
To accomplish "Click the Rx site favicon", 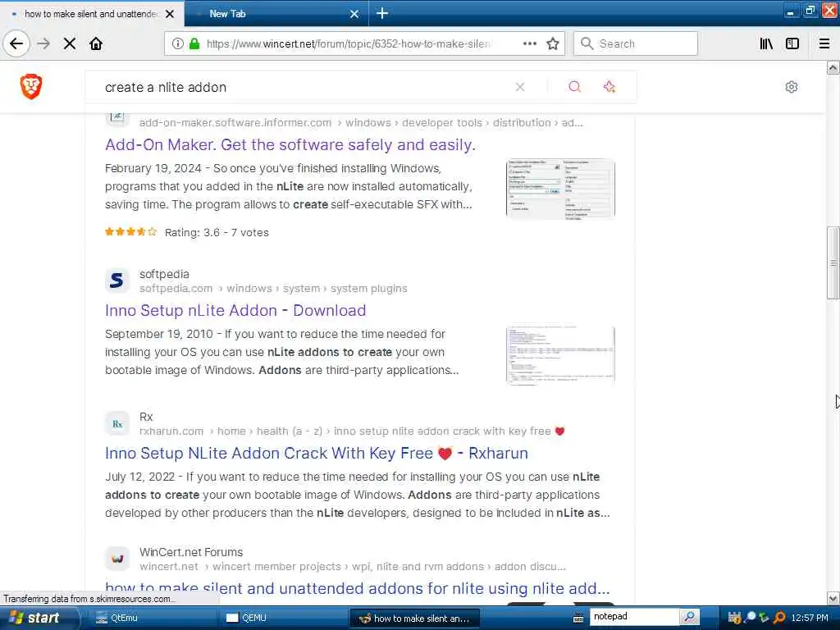I will point(116,424).
